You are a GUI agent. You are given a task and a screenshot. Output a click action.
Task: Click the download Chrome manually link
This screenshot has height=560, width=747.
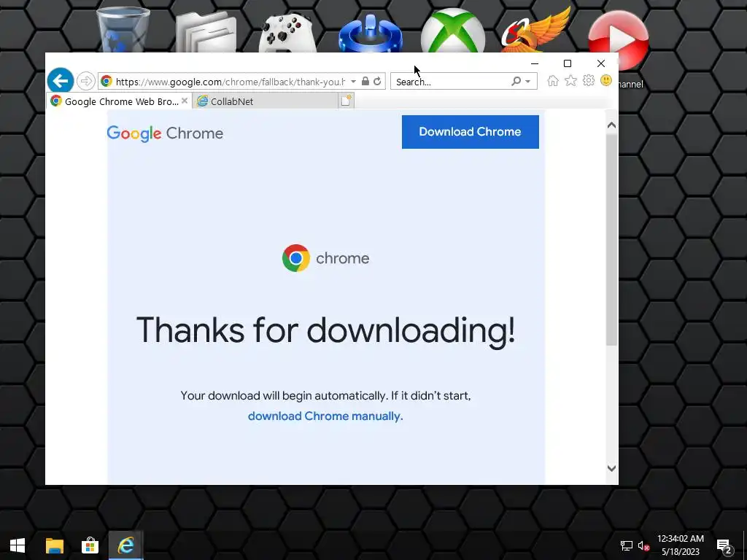(x=325, y=416)
